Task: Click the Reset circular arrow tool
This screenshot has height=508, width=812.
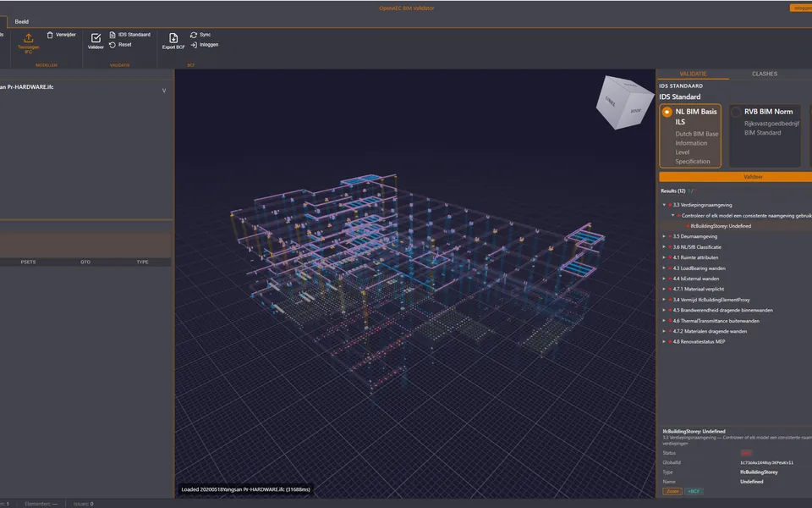Action: [x=112, y=45]
